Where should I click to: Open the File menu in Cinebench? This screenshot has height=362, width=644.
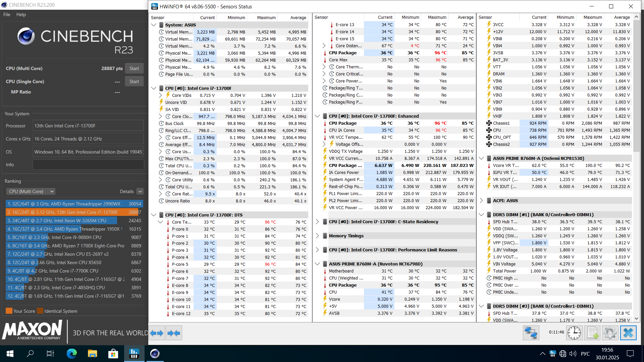(x=7, y=14)
